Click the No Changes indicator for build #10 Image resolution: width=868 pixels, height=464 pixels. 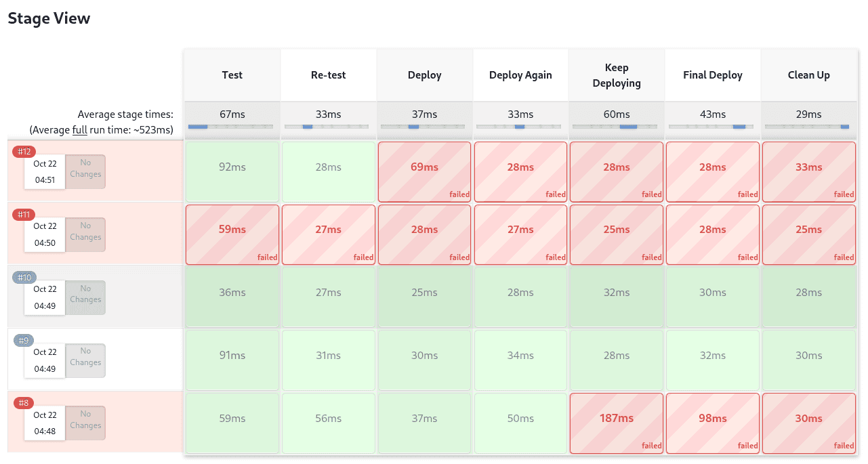pos(85,297)
